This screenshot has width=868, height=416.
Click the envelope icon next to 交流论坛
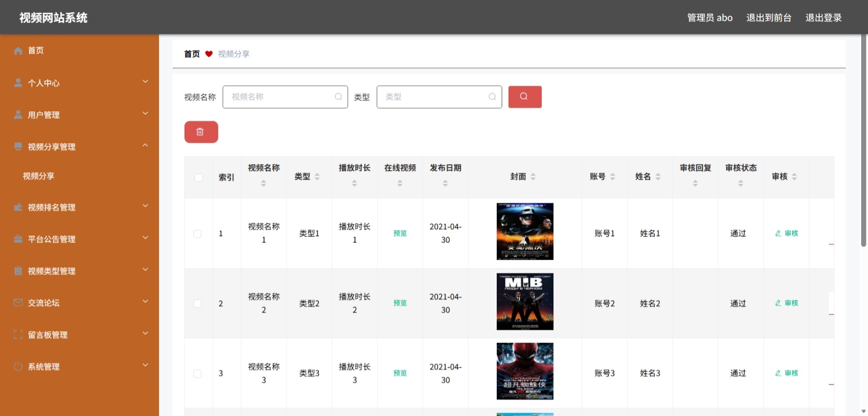[18, 303]
